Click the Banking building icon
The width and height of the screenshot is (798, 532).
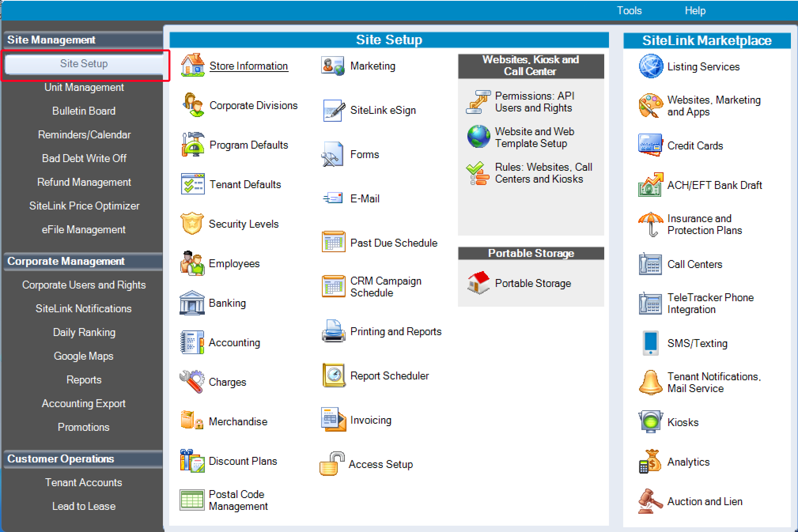pyautogui.click(x=192, y=303)
